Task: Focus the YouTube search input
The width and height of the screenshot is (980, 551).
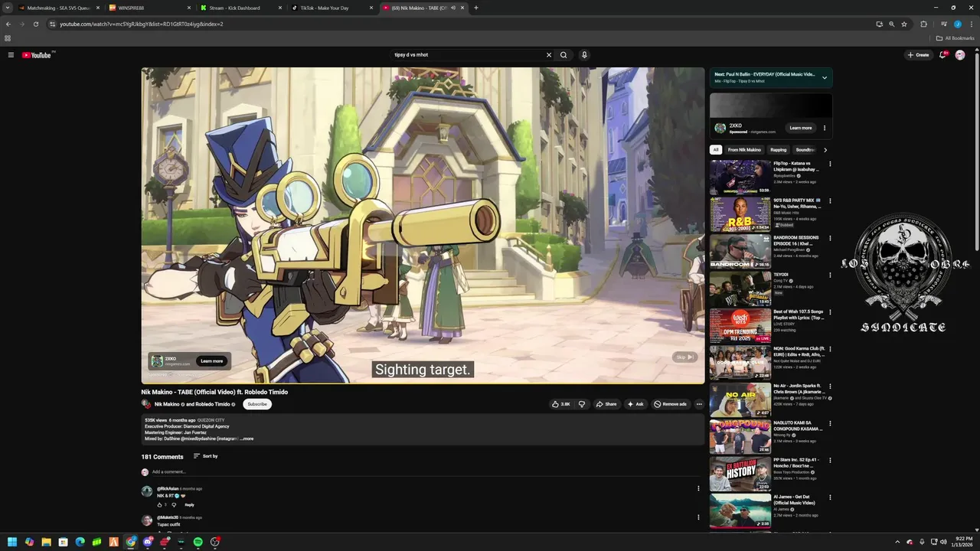Action: [467, 55]
